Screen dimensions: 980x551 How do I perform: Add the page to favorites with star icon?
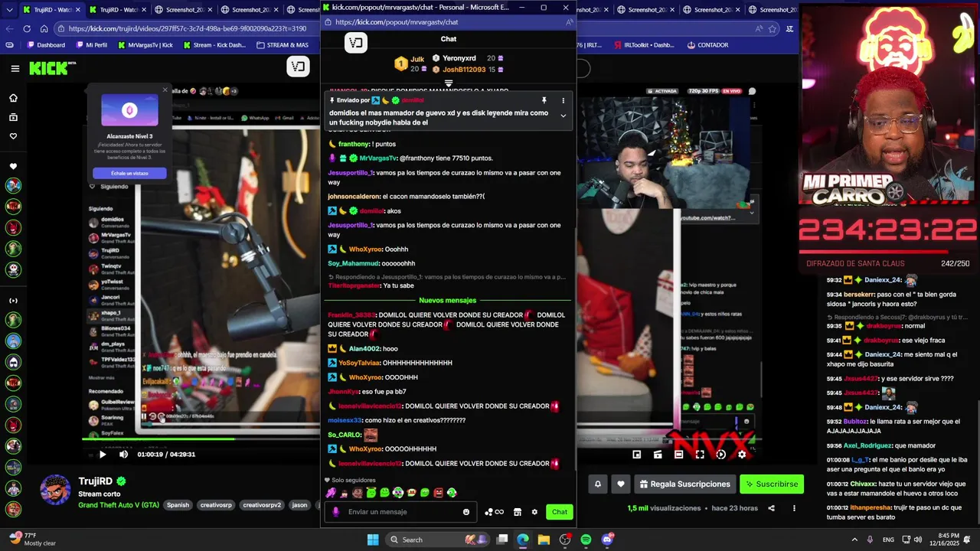[772, 28]
